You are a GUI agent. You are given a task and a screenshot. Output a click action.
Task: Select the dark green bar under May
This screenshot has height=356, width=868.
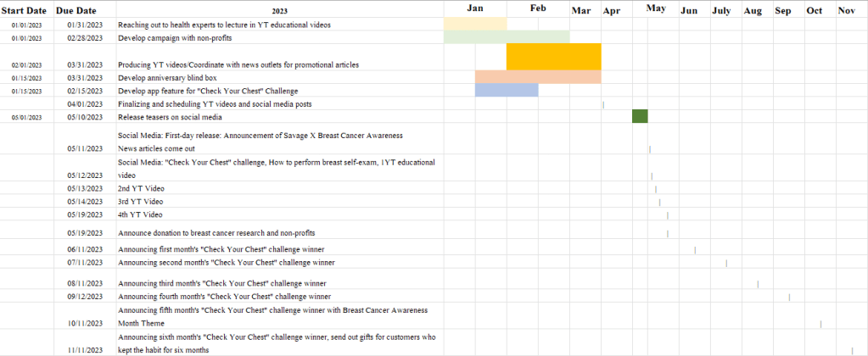tap(640, 116)
